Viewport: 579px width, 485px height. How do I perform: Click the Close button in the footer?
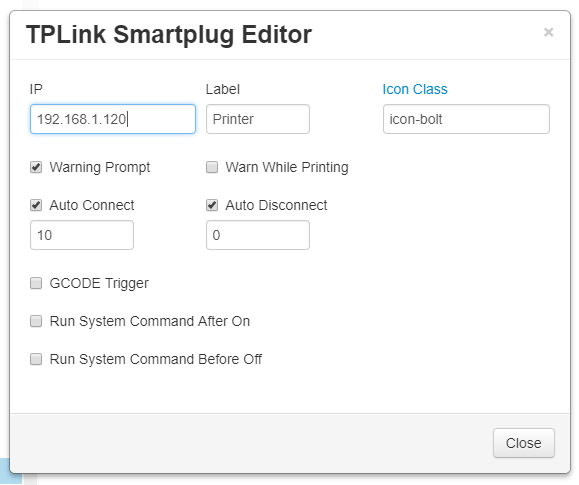(x=524, y=443)
